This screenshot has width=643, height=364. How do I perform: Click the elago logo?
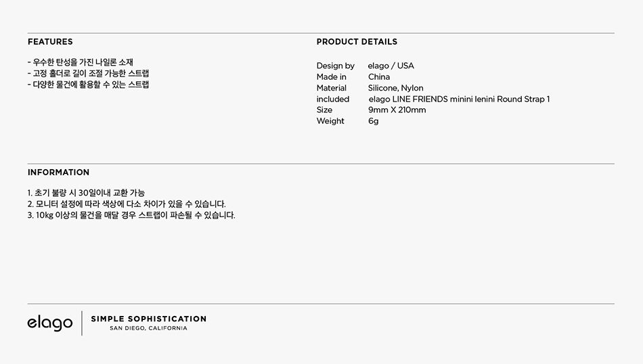(50, 323)
